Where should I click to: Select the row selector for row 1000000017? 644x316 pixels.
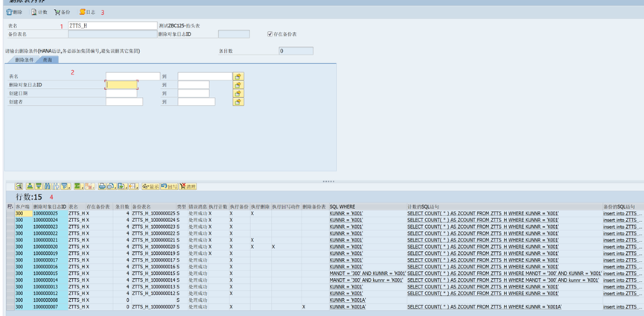10,260
